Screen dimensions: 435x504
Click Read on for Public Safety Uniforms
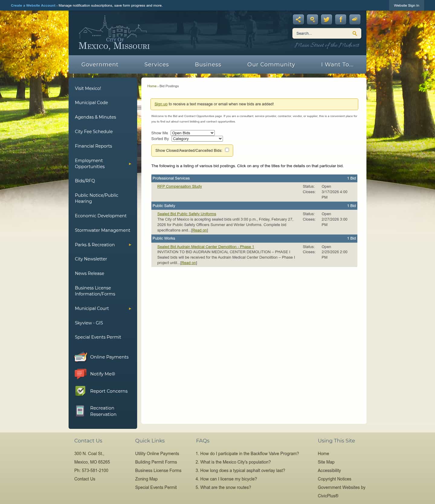pyautogui.click(x=199, y=230)
